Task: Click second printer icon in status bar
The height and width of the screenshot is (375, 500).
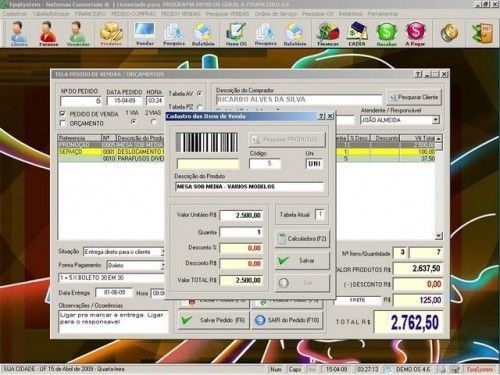Action: (x=455, y=369)
